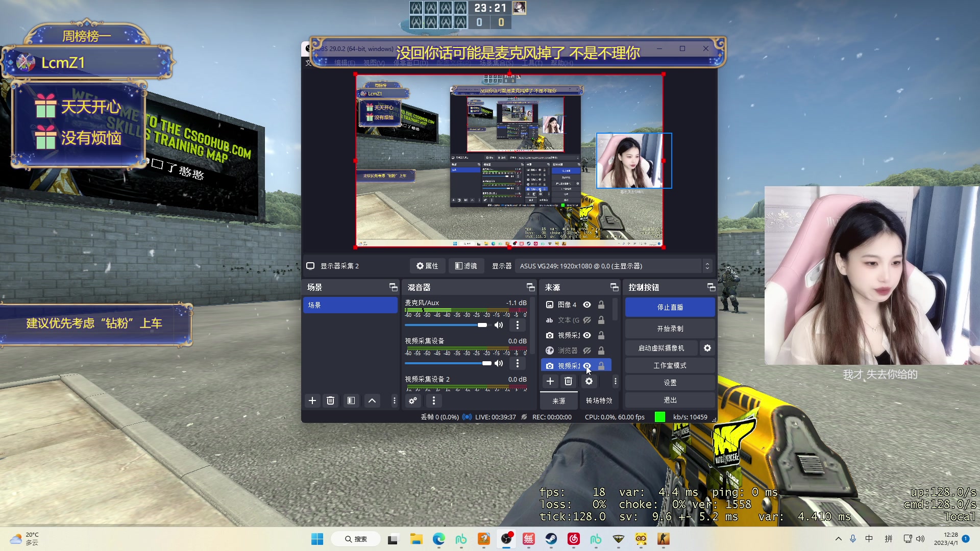Show the hidden 文本 source
980x551 pixels.
tap(587, 320)
